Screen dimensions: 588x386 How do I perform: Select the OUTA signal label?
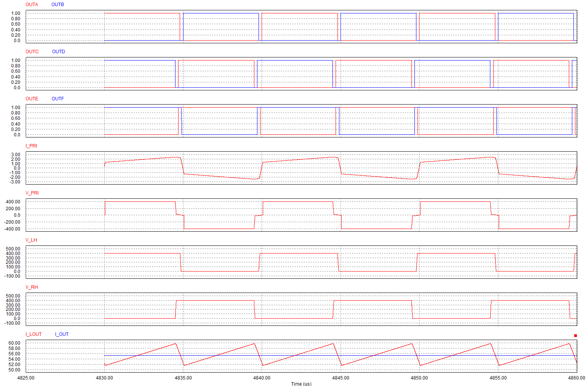tap(32, 5)
